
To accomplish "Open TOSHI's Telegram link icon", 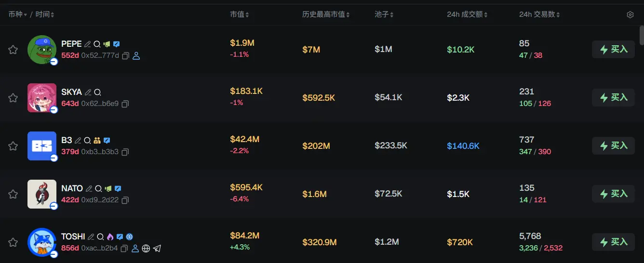I will (157, 249).
